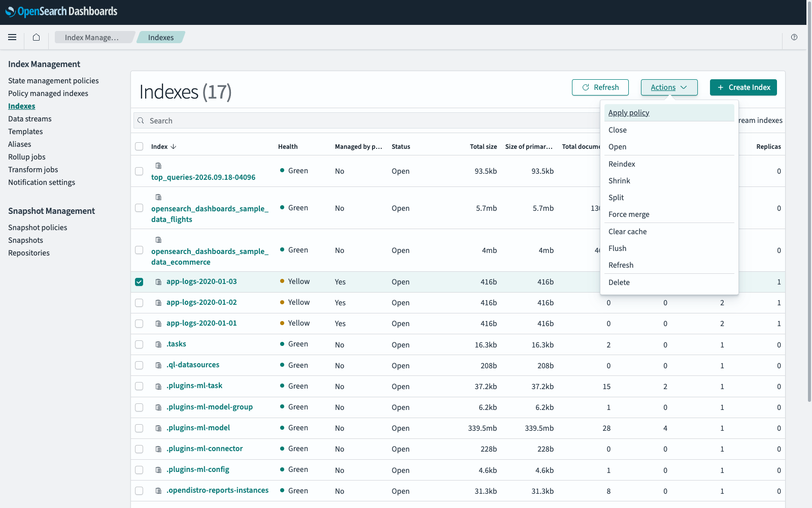812x508 pixels.
Task: Check the app-logs-2020-01-01 row checkbox
Action: point(139,324)
